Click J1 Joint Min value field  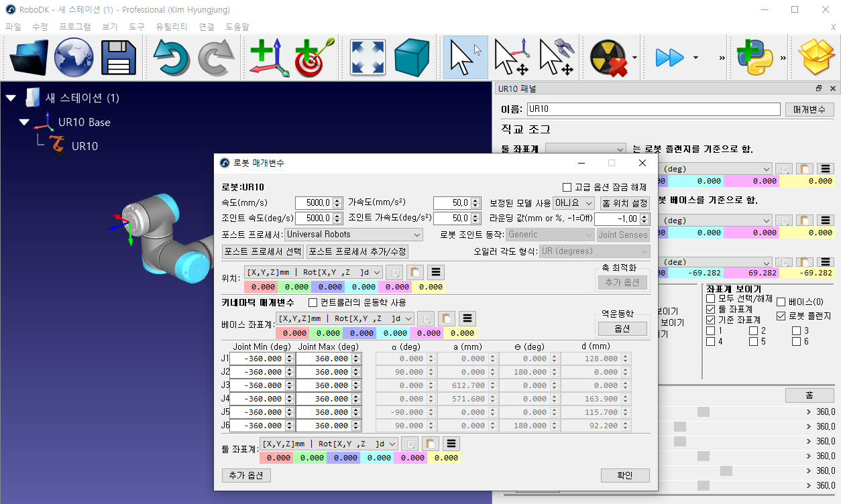[258, 359]
